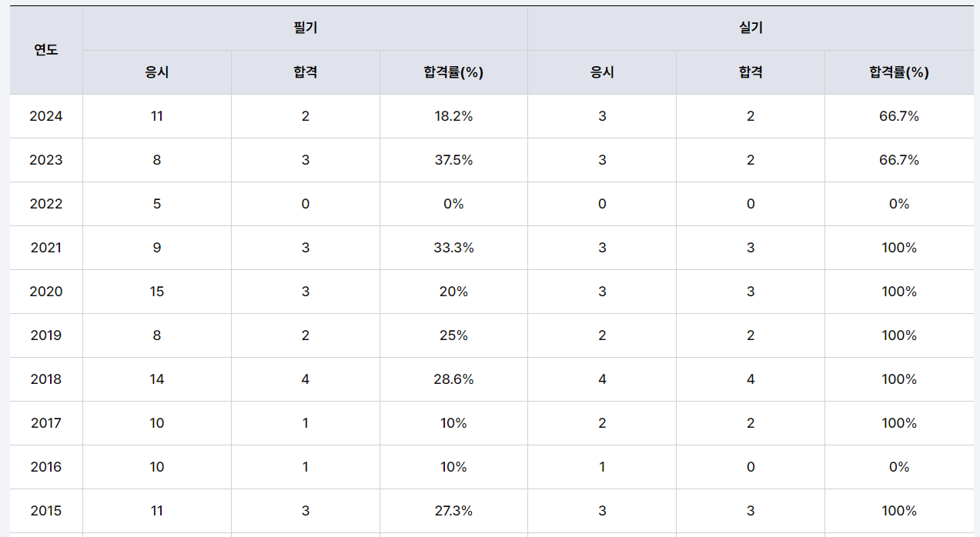Select the 2016 year cell
Image resolution: width=980 pixels, height=537 pixels.
click(46, 467)
